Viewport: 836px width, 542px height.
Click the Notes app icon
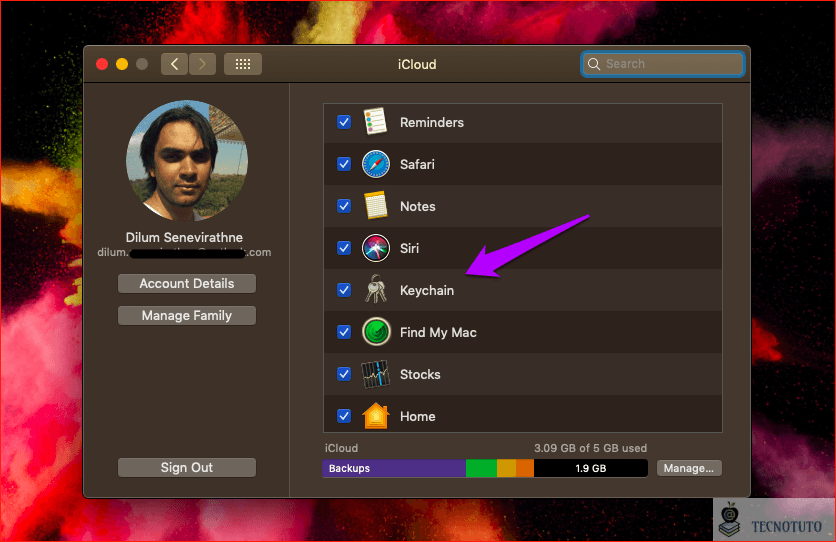376,206
